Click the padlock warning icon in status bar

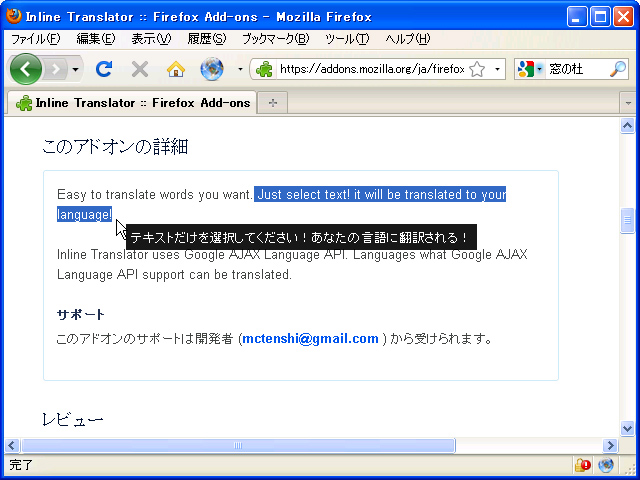point(582,465)
